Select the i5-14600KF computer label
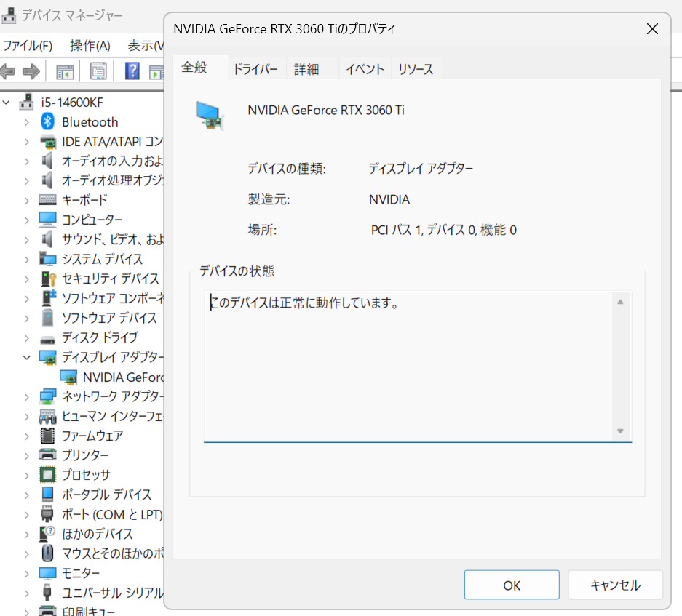Image resolution: width=682 pixels, height=616 pixels. (x=72, y=103)
